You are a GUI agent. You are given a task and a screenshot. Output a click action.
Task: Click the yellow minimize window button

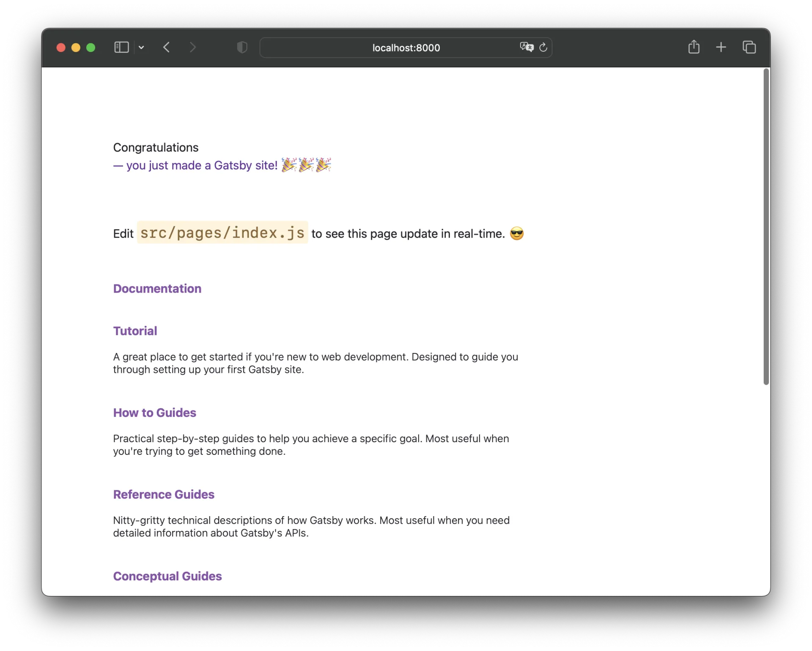76,48
